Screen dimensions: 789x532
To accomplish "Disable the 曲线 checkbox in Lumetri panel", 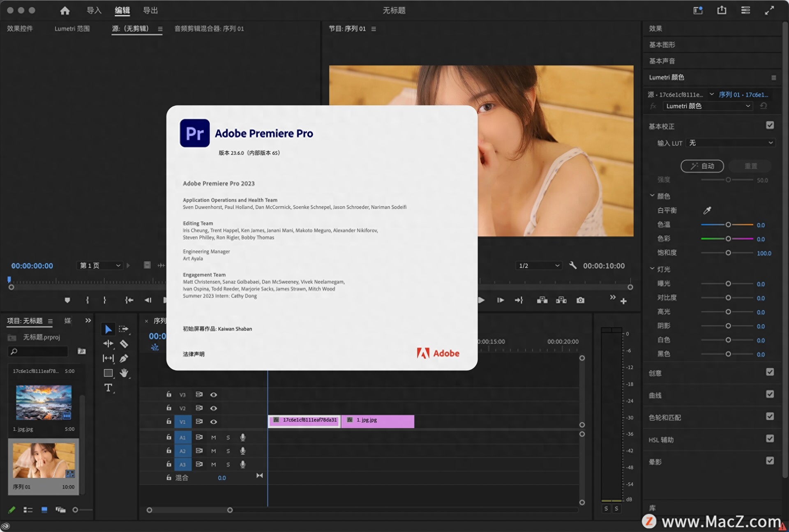I will click(770, 394).
